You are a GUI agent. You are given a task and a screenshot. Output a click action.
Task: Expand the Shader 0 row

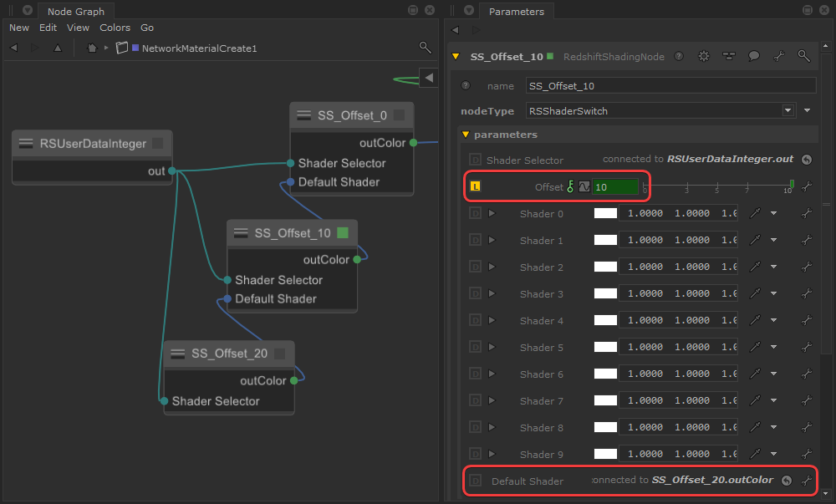[492, 213]
